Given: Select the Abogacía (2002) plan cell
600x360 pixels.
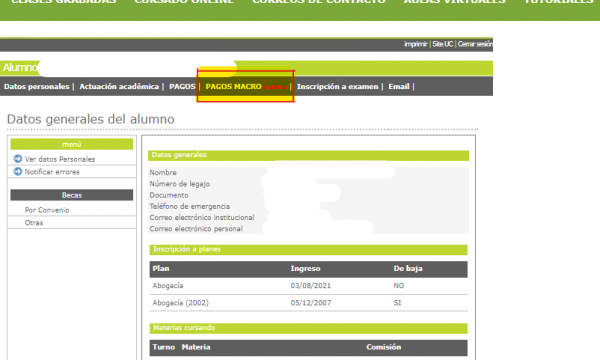Looking at the screenshot, I should point(180,303).
